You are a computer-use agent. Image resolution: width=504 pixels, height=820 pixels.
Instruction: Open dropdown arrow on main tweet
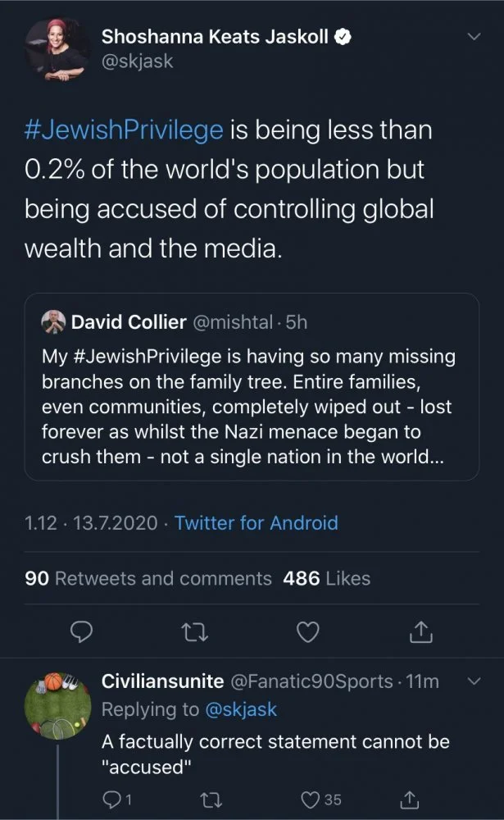click(x=473, y=37)
